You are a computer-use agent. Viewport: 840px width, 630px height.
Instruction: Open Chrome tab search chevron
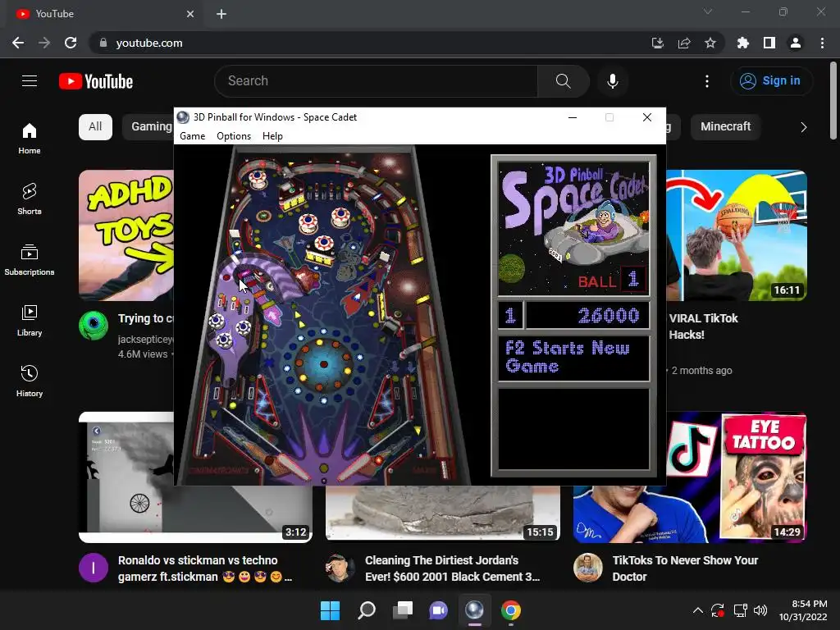coord(708,11)
